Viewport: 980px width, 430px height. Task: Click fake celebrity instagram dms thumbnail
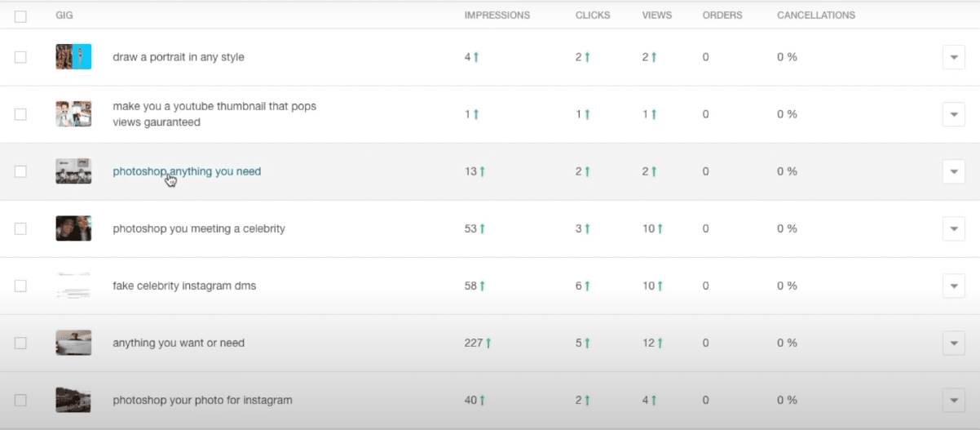pos(73,286)
